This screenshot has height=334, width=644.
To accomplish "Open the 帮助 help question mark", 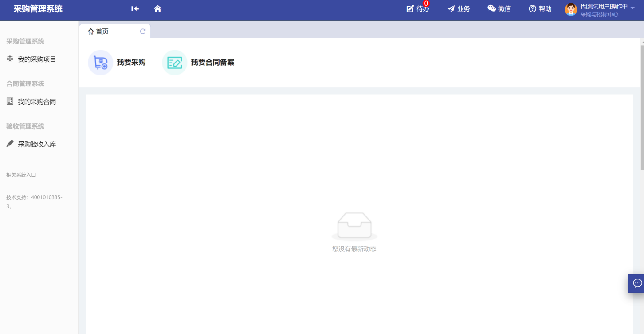I will (x=532, y=9).
